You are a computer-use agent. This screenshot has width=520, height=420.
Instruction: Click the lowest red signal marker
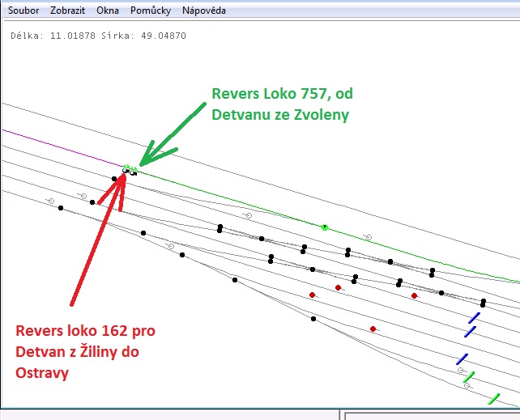tap(373, 329)
